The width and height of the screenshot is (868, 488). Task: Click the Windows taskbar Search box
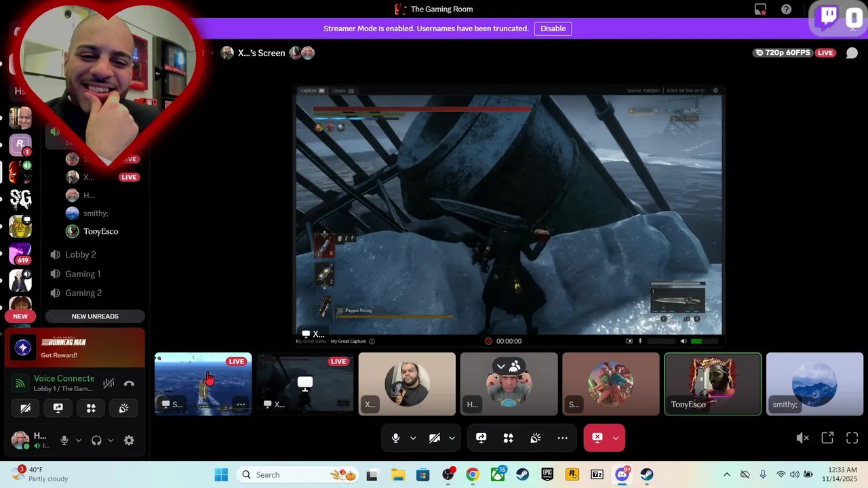tap(297, 474)
